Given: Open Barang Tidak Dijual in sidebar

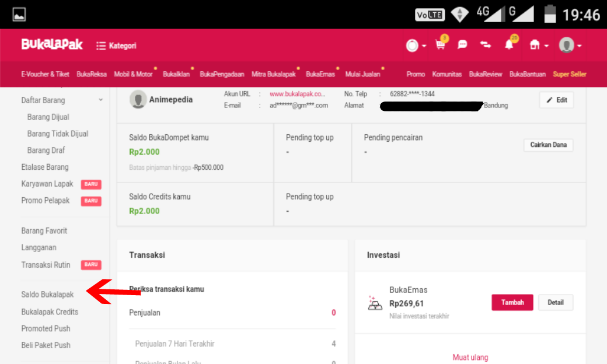Looking at the screenshot, I should 58,134.
